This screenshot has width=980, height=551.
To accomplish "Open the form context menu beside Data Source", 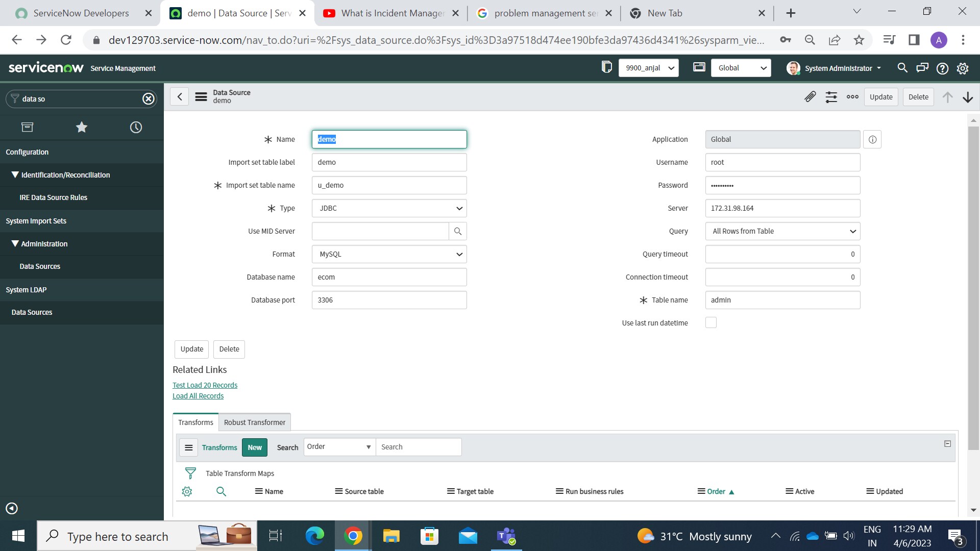I will point(201,97).
